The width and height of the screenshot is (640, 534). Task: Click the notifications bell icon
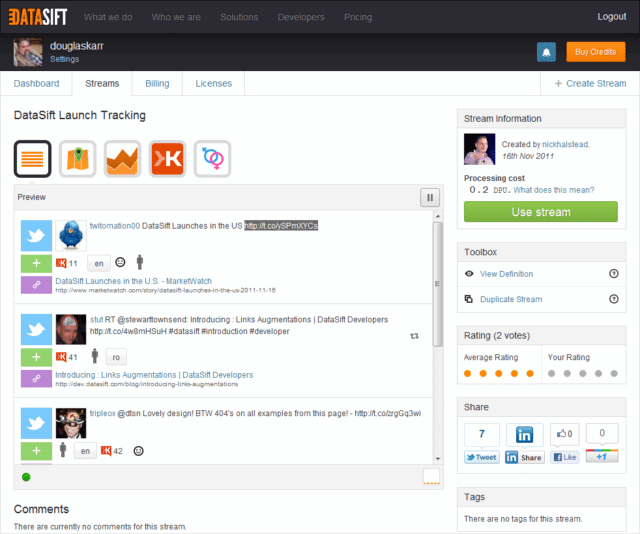click(546, 52)
